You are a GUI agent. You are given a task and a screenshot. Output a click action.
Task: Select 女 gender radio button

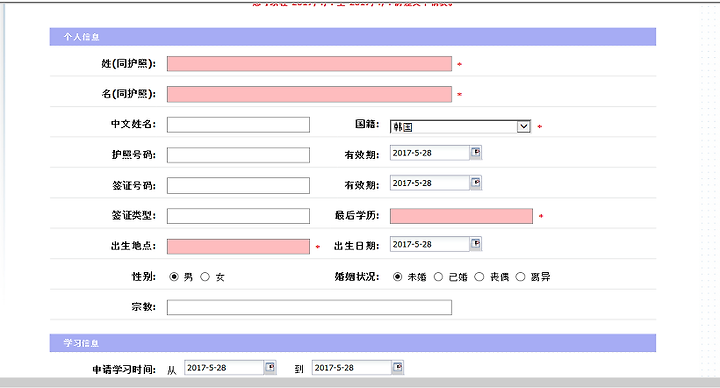(205, 276)
